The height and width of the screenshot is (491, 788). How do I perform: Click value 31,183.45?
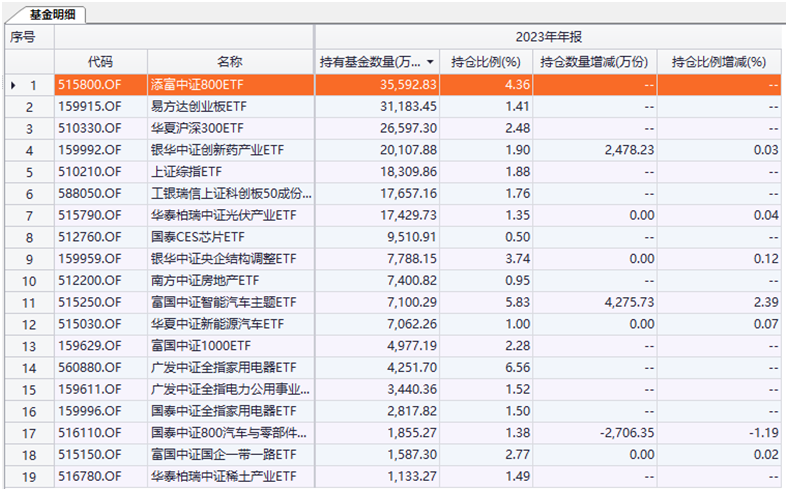[x=408, y=107]
